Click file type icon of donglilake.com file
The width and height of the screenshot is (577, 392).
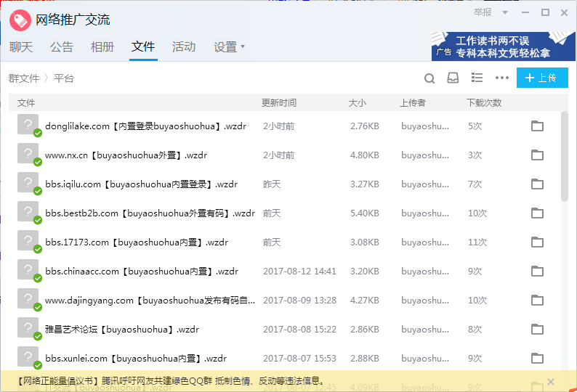[x=28, y=125]
